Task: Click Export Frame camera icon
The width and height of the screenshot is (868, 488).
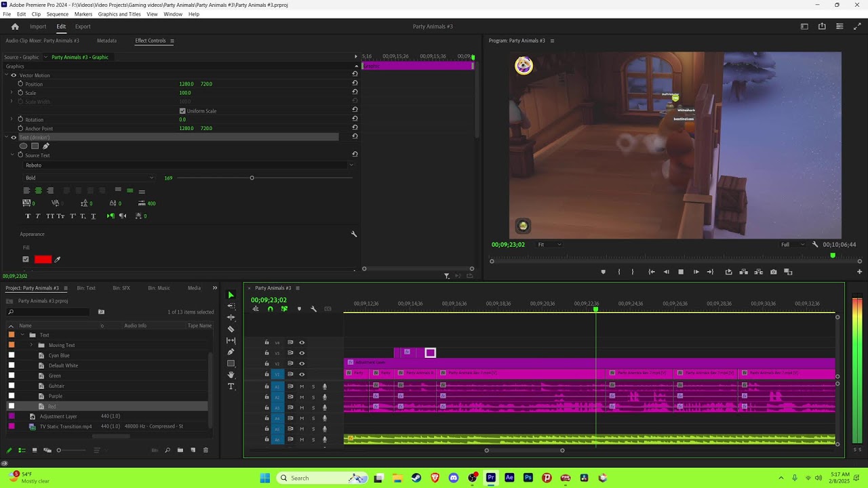Action: [x=774, y=272]
